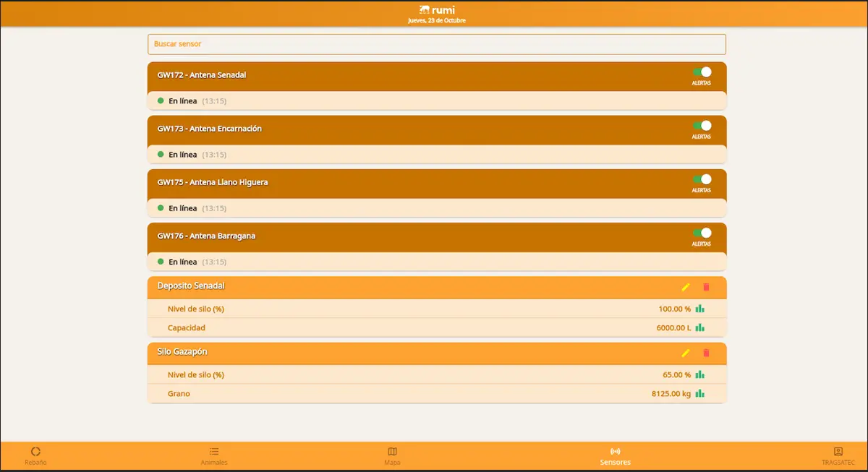Screen dimensions: 868x472
Task: Go to the Rebaño tab
Action: [35, 456]
